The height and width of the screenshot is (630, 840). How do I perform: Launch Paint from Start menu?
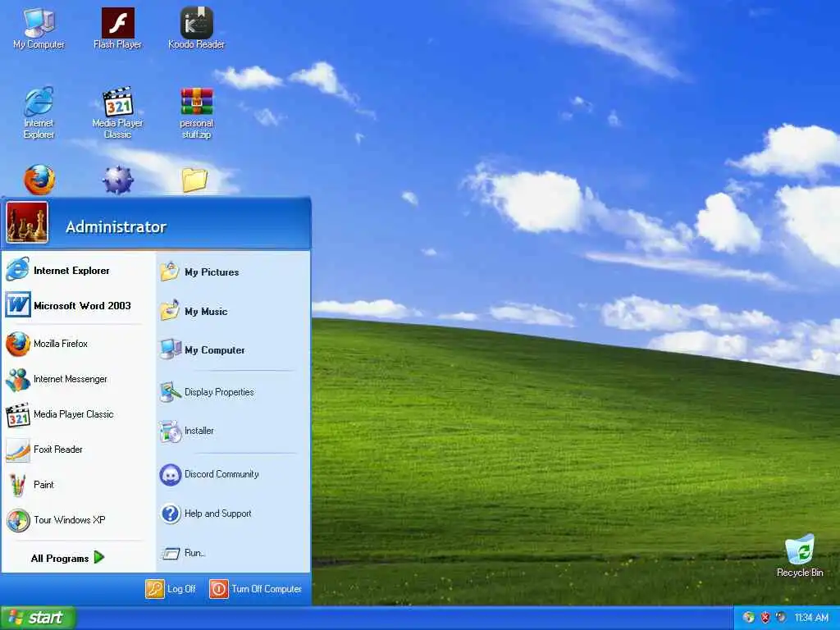click(72, 485)
